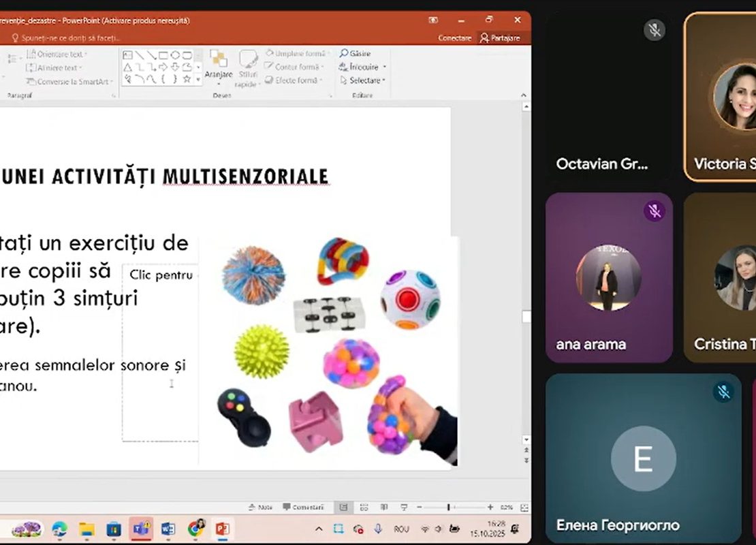Click the zoom slider in the status bar
The image size is (756, 545).
[448, 508]
